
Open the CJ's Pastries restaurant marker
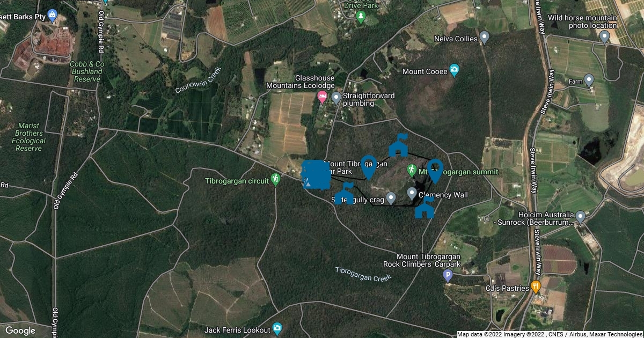(535, 287)
